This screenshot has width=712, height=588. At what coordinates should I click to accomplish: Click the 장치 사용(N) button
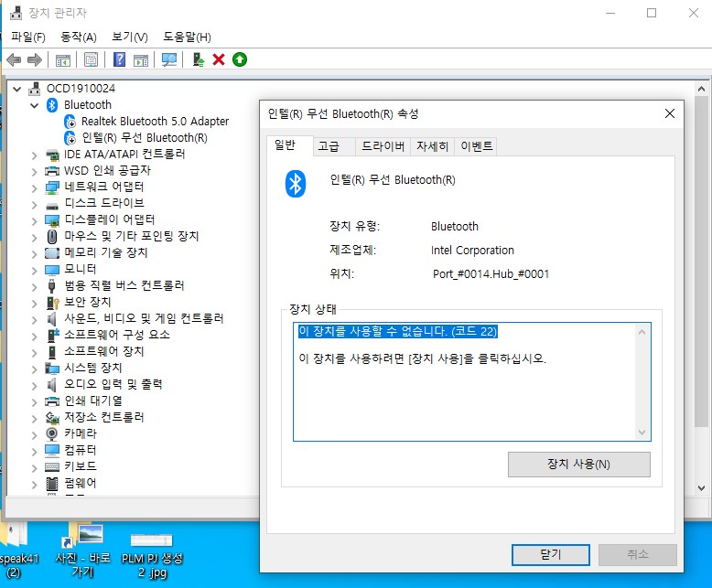pos(578,465)
